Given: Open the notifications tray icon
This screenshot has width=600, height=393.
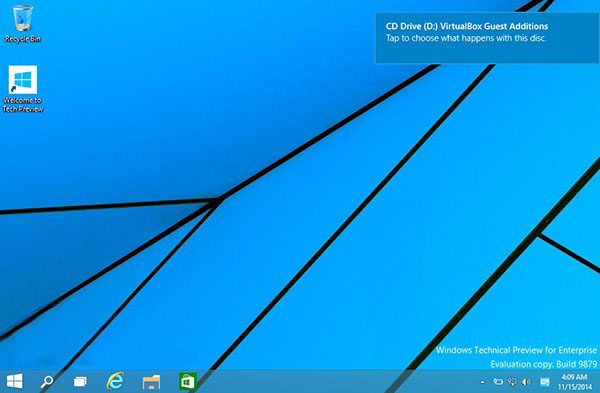Looking at the screenshot, I should click(x=545, y=382).
